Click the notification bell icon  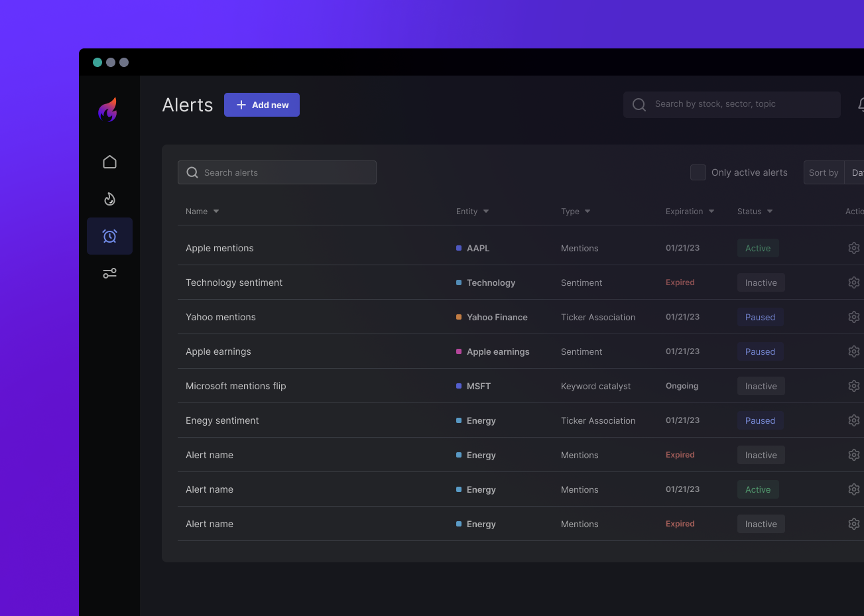pos(861,105)
